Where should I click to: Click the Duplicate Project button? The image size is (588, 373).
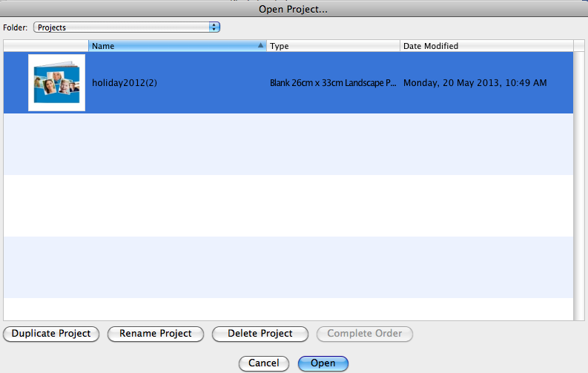pos(51,334)
